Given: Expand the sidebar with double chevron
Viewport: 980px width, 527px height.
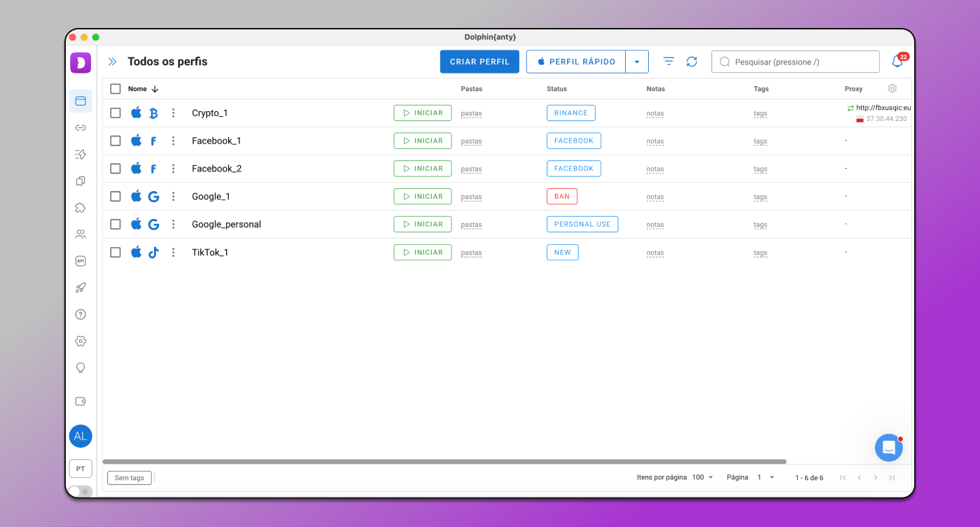Looking at the screenshot, I should [113, 62].
